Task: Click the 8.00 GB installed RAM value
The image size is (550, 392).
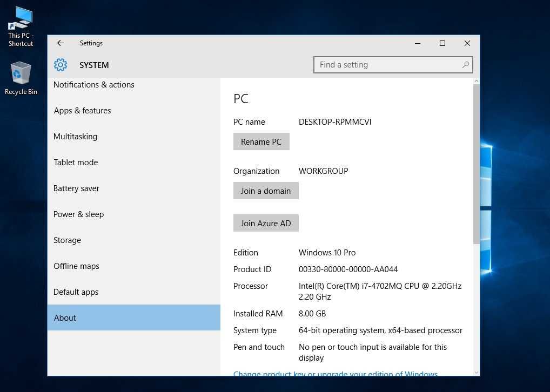Action: (312, 314)
